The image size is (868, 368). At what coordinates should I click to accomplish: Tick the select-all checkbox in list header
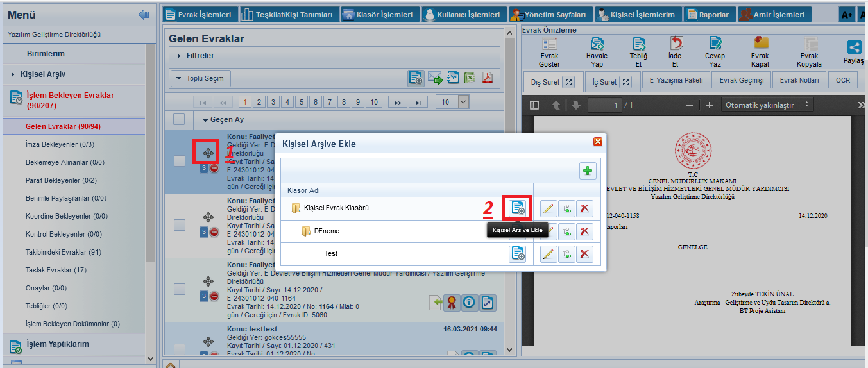pyautogui.click(x=180, y=119)
